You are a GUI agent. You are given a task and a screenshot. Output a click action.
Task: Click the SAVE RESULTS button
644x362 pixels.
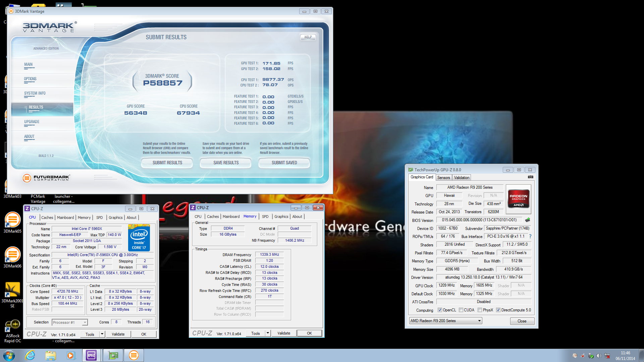(x=226, y=163)
